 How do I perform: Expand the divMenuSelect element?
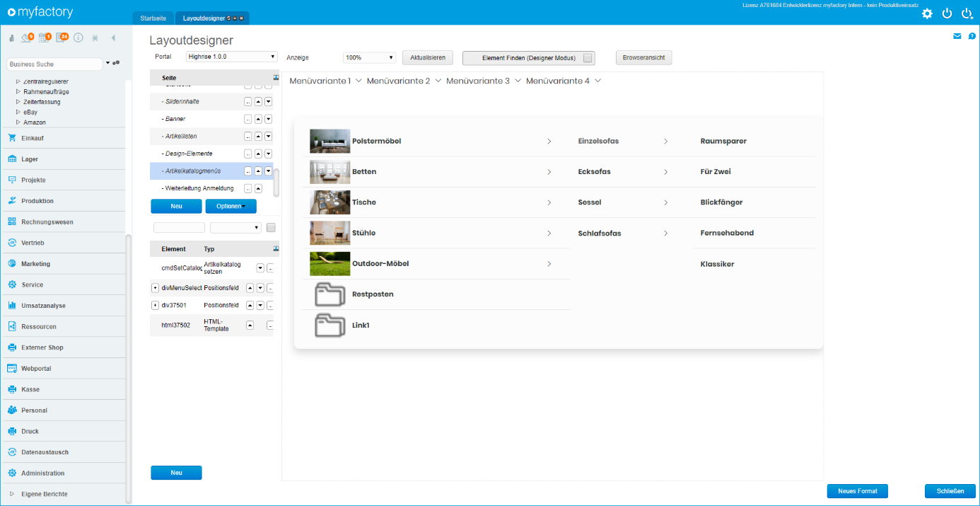tap(156, 288)
